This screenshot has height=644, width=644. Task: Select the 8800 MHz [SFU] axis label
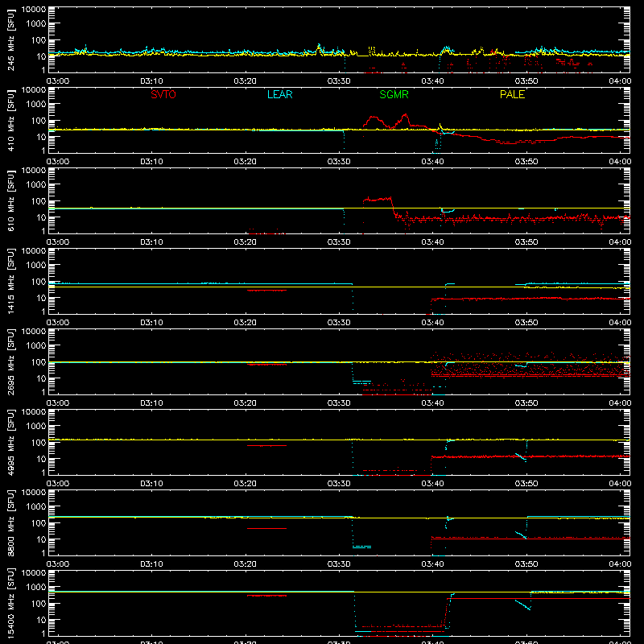(x=10, y=523)
